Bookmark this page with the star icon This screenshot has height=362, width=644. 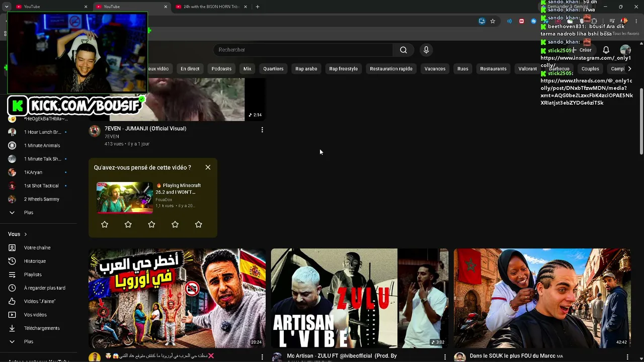point(493,21)
